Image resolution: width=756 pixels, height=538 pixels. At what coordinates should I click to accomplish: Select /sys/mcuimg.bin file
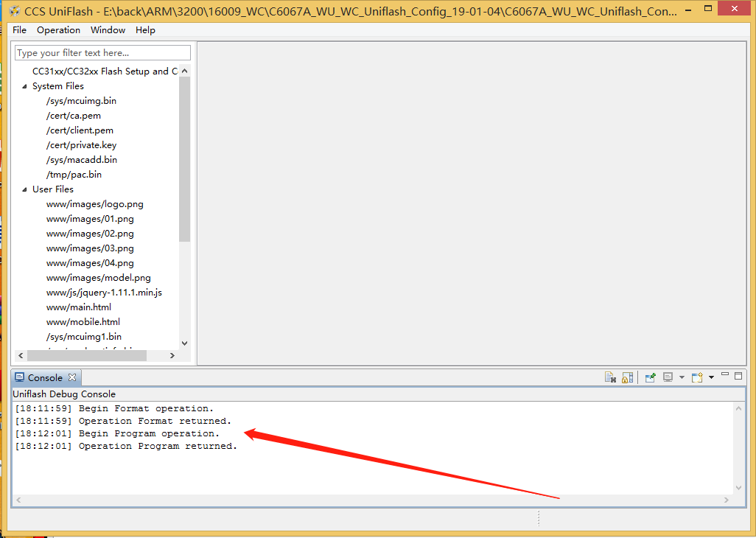81,101
